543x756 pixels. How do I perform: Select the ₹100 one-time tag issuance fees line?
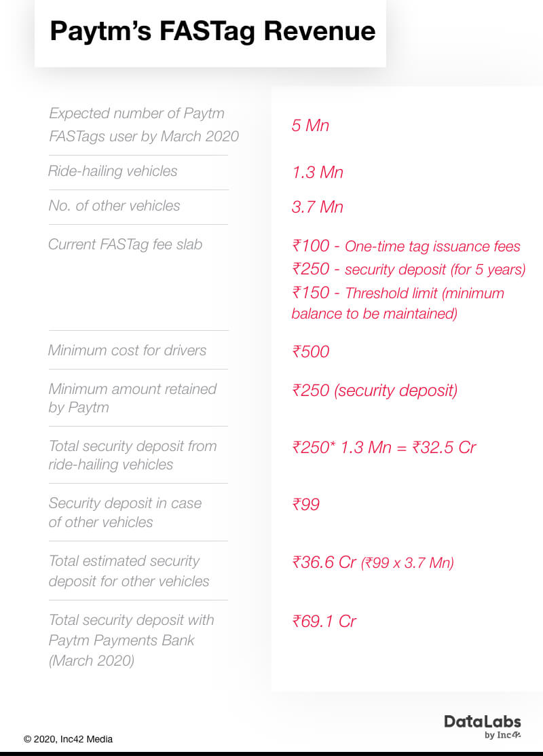tap(406, 247)
